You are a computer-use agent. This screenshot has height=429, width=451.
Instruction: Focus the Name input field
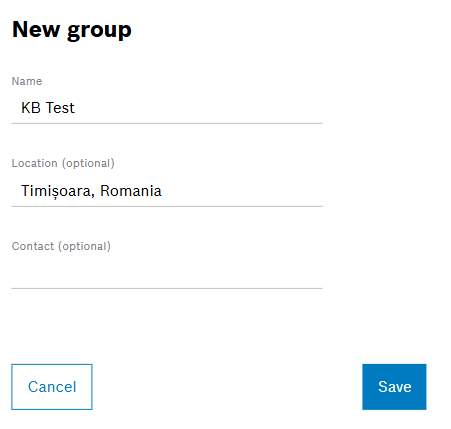pyautogui.click(x=167, y=108)
